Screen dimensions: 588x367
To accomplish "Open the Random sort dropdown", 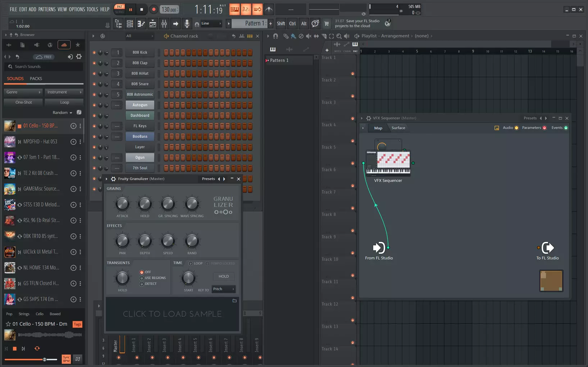I will pyautogui.click(x=62, y=113).
